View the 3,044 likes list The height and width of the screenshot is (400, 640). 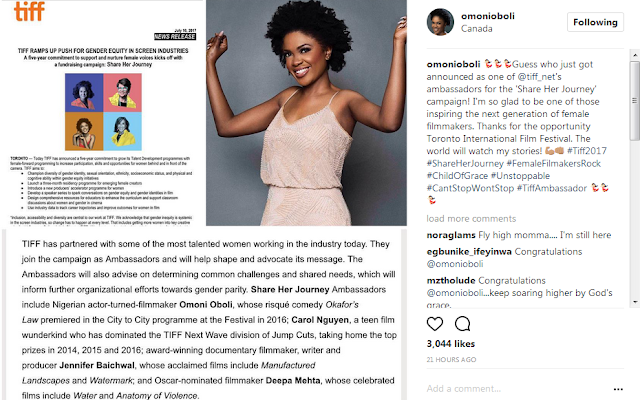pyautogui.click(x=451, y=344)
